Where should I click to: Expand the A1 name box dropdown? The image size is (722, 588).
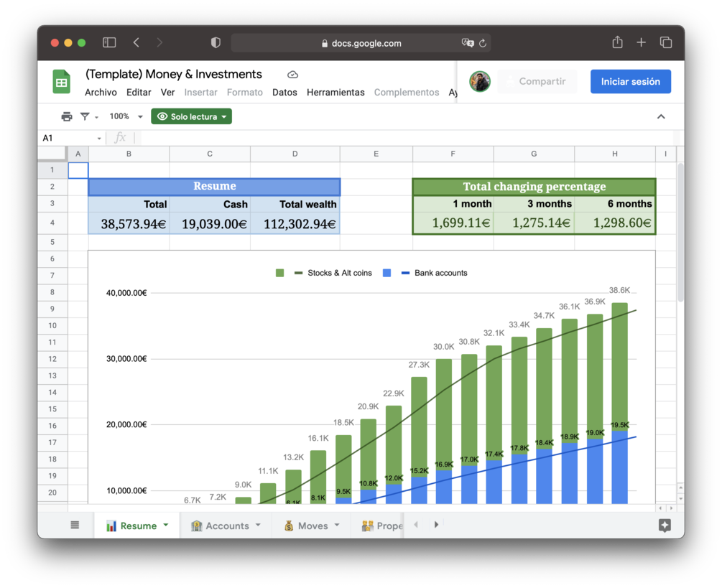point(99,137)
